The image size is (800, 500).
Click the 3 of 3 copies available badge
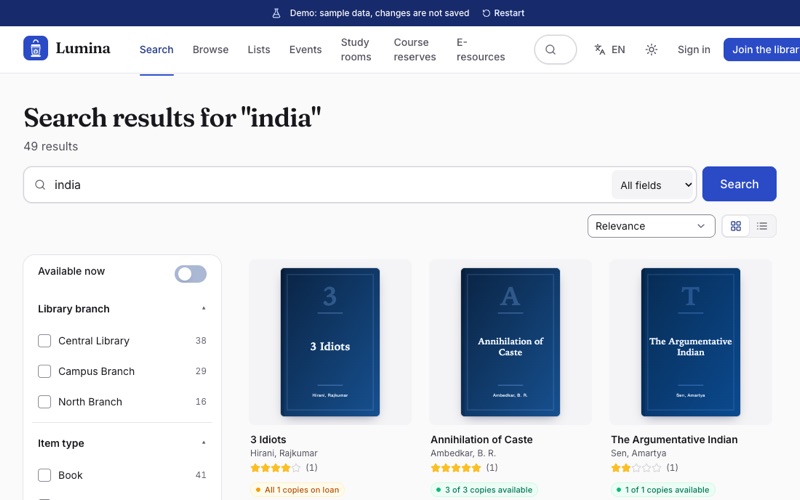pyautogui.click(x=484, y=490)
